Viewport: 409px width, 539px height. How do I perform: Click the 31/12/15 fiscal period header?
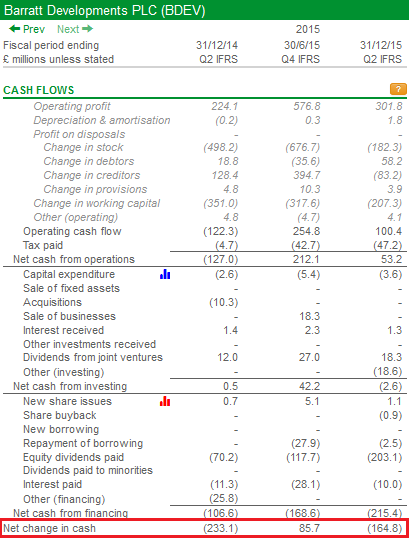click(x=381, y=45)
